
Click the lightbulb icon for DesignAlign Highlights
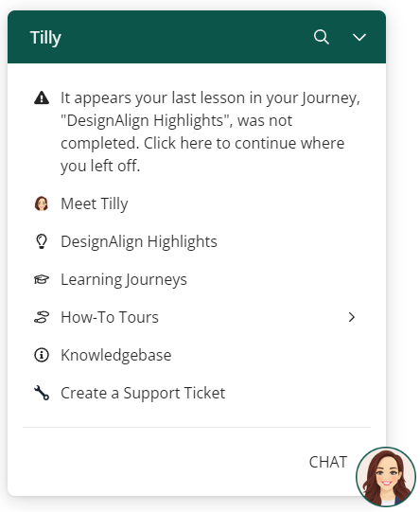(x=42, y=241)
